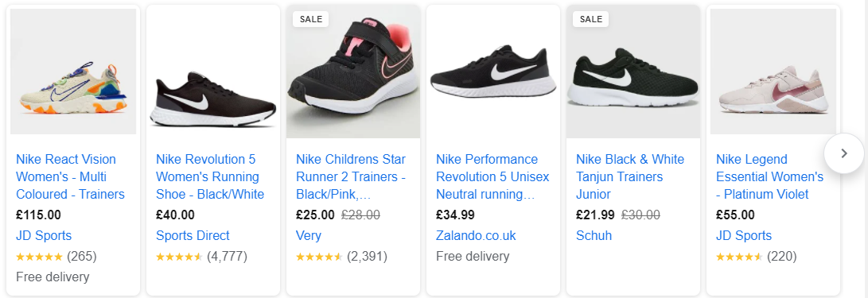
Task: Select the black and pink Star Runner shoe image
Action: pyautogui.click(x=353, y=72)
